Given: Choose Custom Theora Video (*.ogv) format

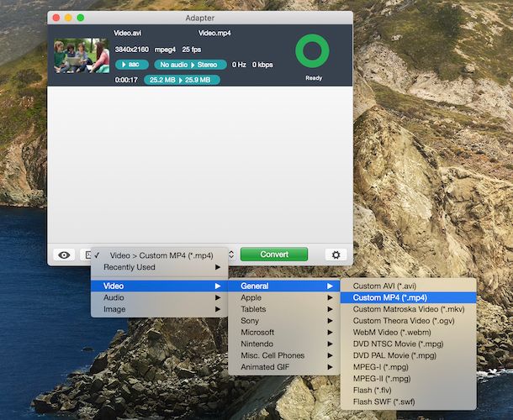Looking at the screenshot, I should coord(409,321).
